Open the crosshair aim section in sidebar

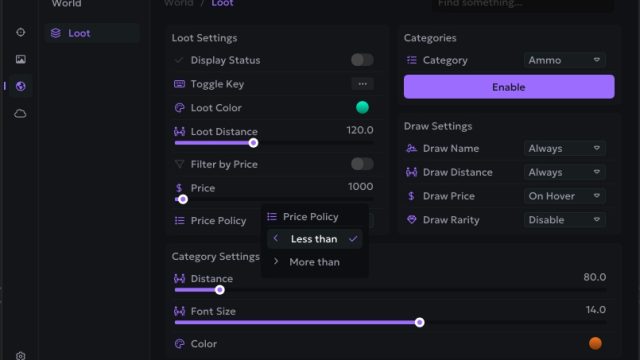pyautogui.click(x=20, y=32)
